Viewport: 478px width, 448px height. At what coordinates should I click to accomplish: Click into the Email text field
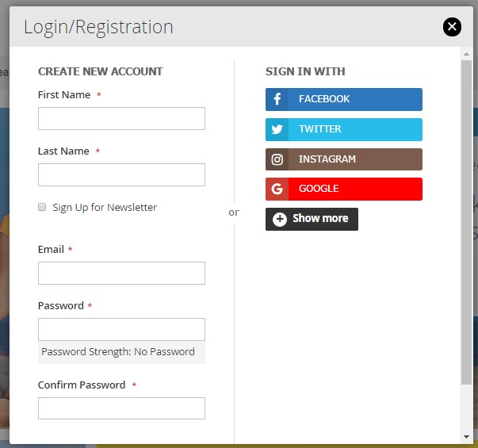point(121,273)
